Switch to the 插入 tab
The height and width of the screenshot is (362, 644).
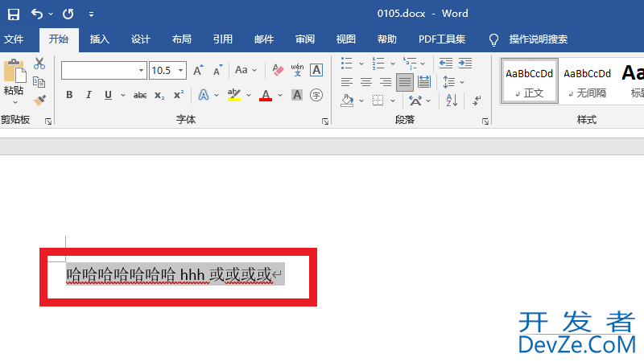click(x=99, y=39)
